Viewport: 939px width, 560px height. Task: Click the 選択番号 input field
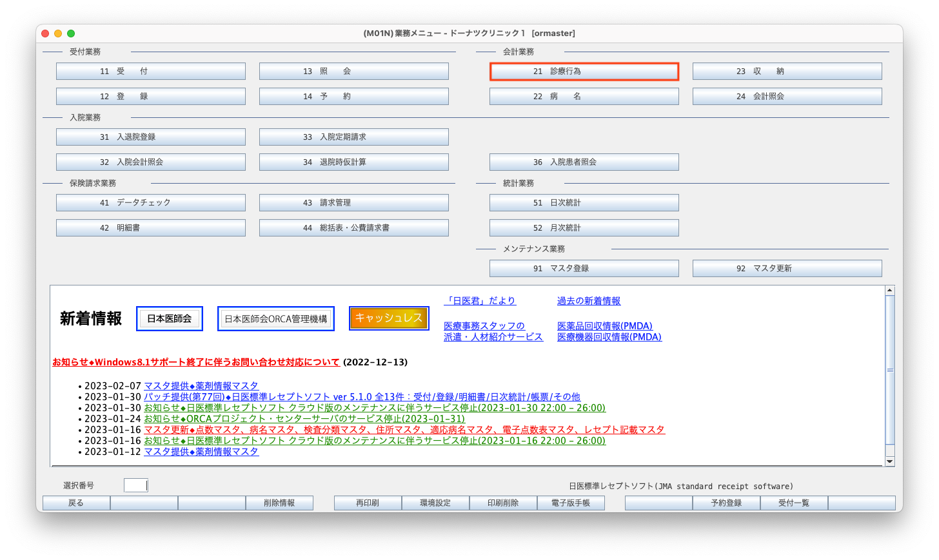click(x=135, y=485)
